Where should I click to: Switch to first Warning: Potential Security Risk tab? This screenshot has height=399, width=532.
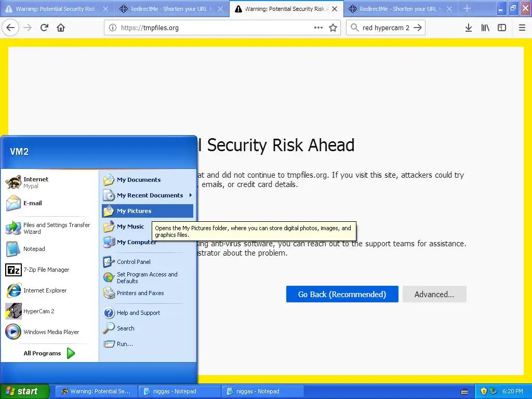[x=57, y=9]
